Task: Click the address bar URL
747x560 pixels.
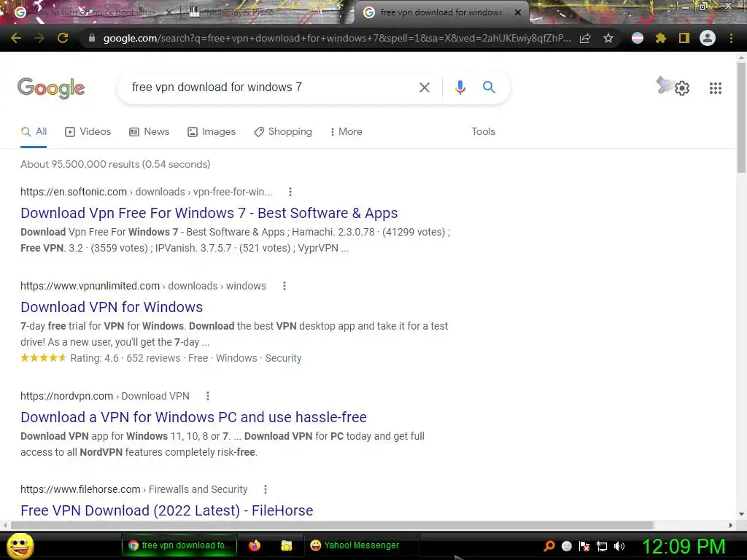Action: (x=336, y=38)
